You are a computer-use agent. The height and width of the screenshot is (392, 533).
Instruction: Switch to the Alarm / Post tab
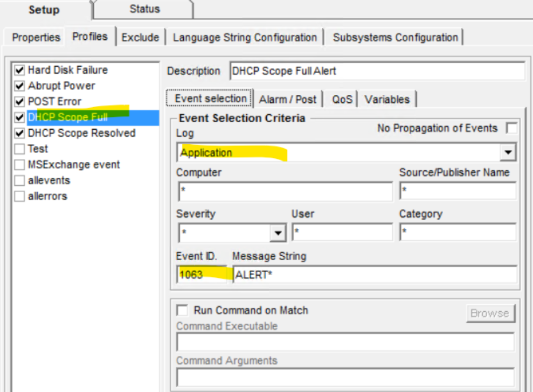[x=288, y=99]
